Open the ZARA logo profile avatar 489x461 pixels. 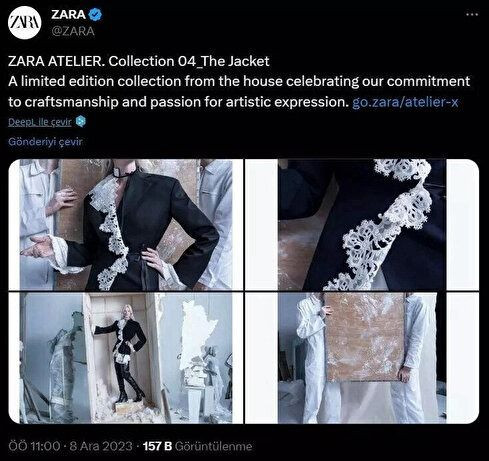[25, 23]
